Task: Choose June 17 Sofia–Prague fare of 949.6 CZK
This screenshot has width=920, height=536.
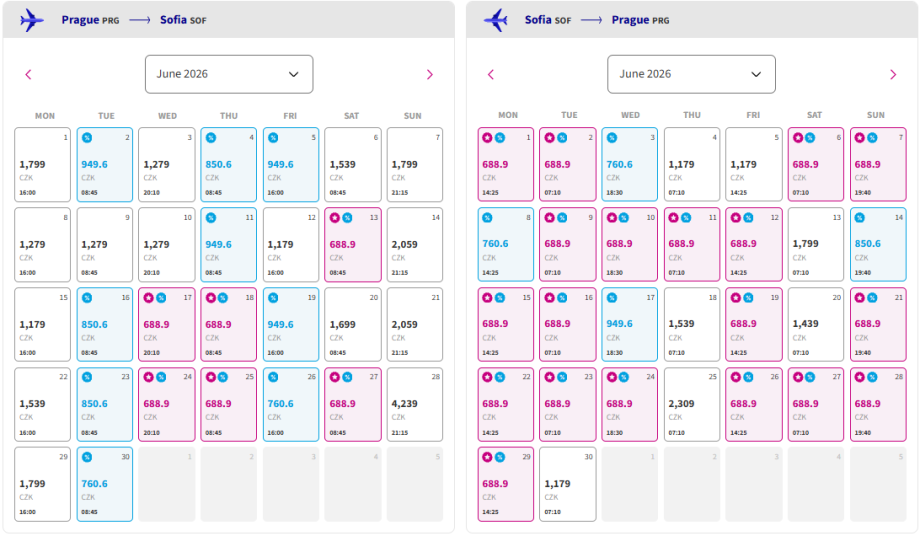Action: (630, 324)
